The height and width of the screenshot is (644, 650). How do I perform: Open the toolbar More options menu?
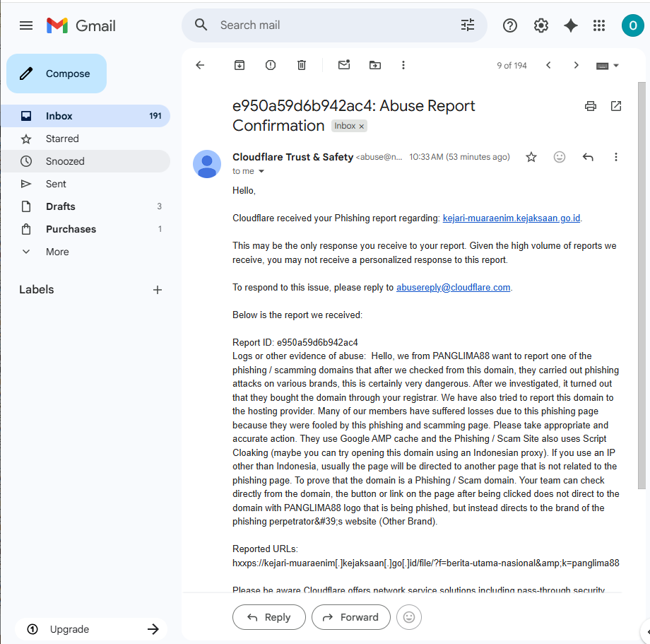[403, 65]
